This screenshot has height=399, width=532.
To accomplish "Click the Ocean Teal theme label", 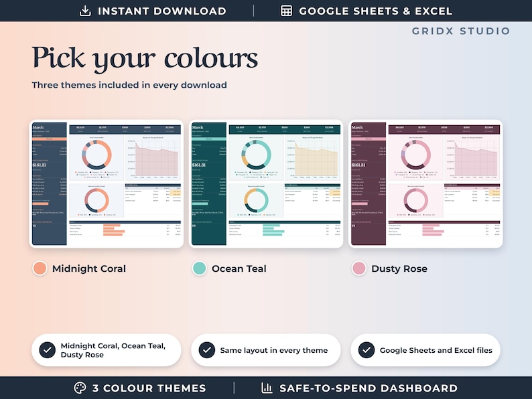I will click(239, 268).
